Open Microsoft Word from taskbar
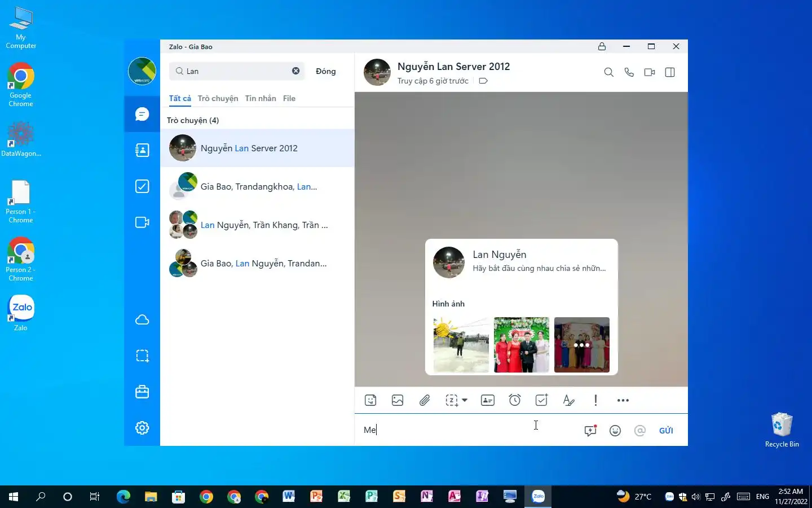 (289, 497)
